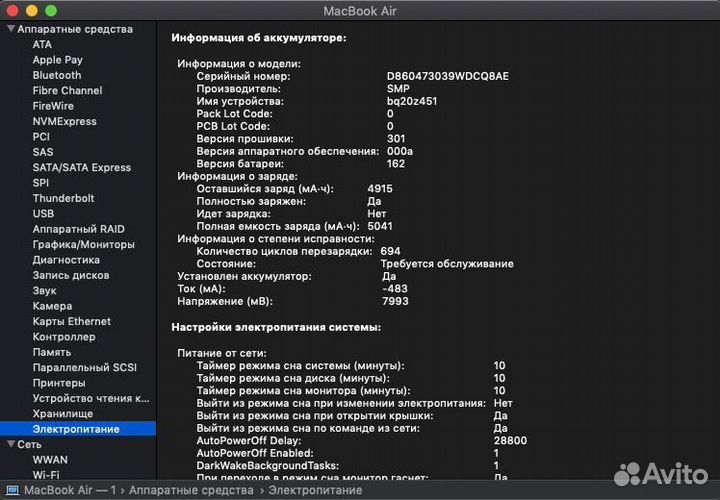Open Аппаратный RAID entry
Image resolution: width=720 pixels, height=500 pixels.
(x=79, y=229)
